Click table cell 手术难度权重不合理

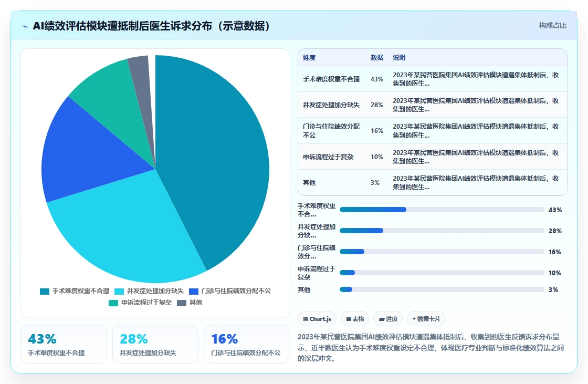331,79
